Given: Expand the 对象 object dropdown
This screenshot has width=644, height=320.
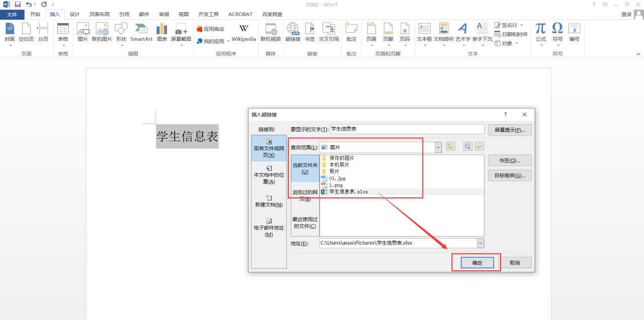Looking at the screenshot, I should coord(516,43).
